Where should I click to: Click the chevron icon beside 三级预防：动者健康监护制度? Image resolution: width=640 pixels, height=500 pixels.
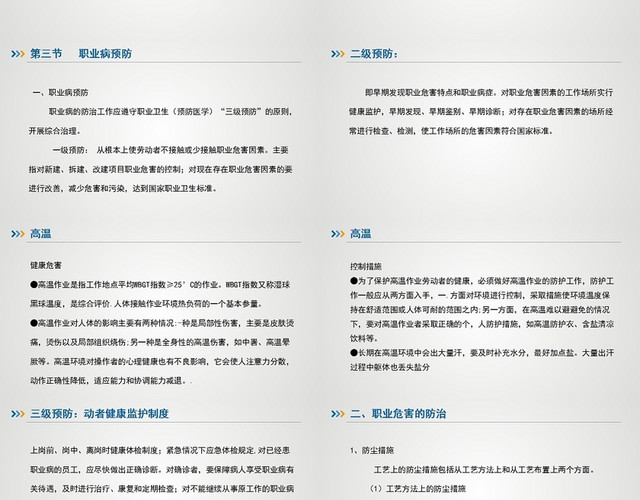18,414
